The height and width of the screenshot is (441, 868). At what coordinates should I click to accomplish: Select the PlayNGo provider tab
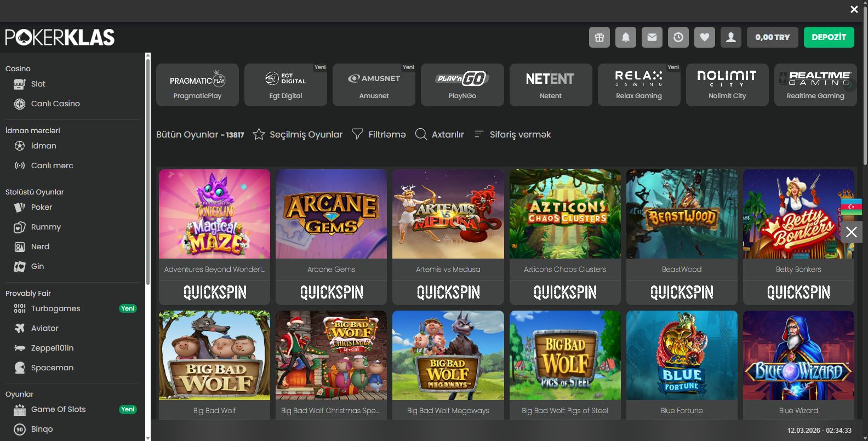coord(462,85)
